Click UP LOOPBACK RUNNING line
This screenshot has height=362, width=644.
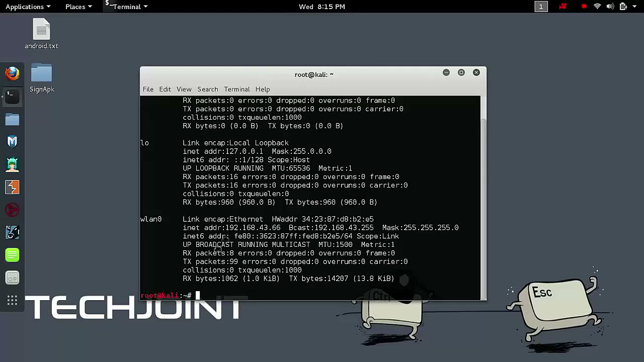[x=267, y=168]
